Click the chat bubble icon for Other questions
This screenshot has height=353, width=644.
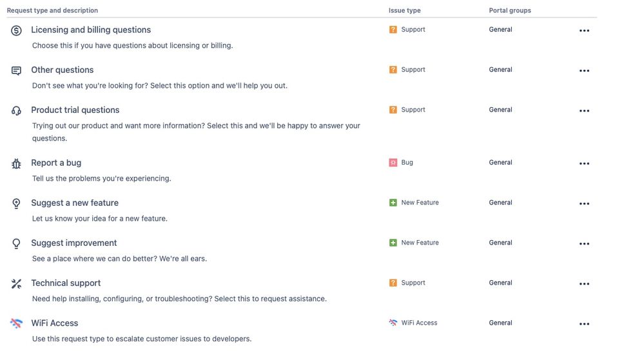click(17, 70)
